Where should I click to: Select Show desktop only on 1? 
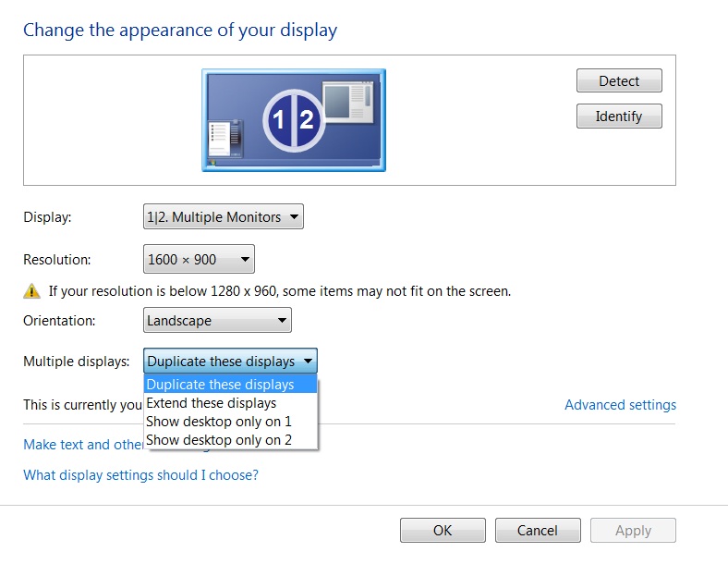(x=219, y=422)
